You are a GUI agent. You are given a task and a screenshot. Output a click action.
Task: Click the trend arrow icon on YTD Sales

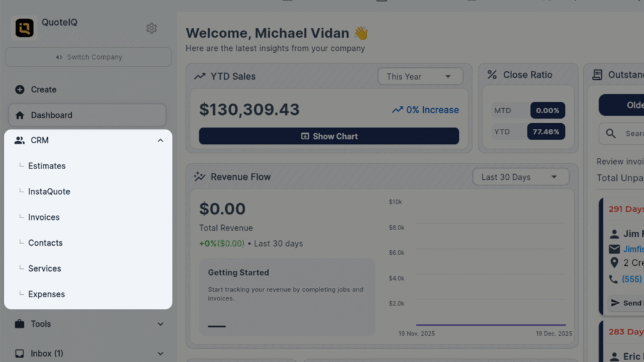point(199,75)
